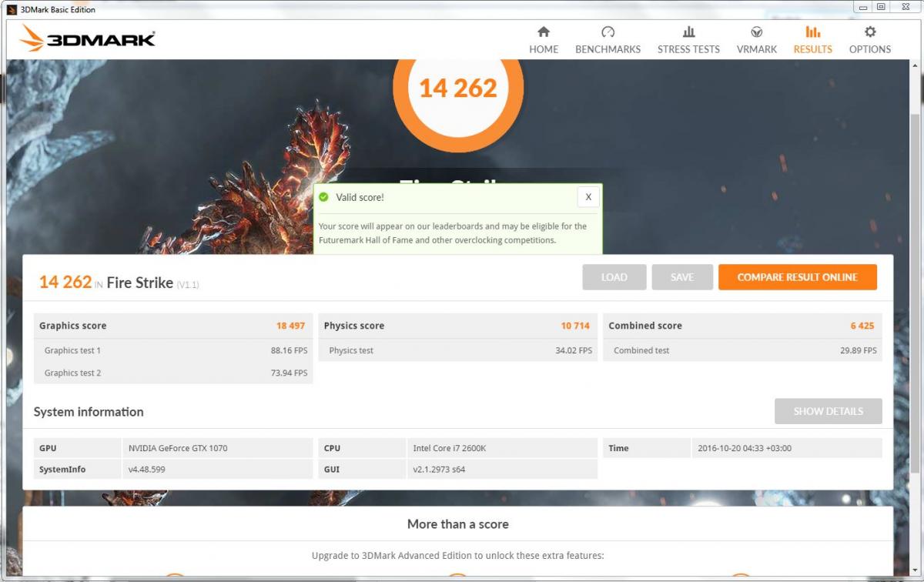Click the green valid score checkmark

coord(324,197)
